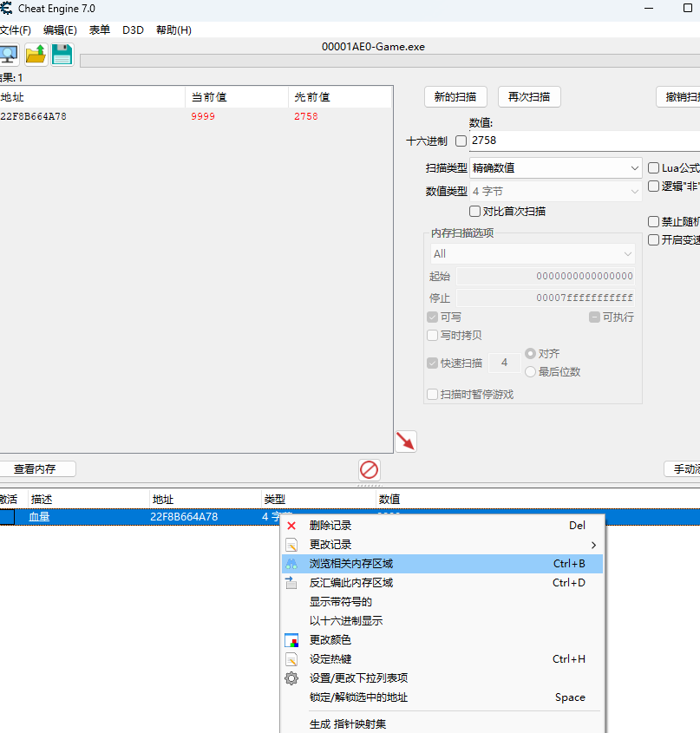Click the 先前值 column header
This screenshot has width=700, height=733.
pyautogui.click(x=340, y=97)
